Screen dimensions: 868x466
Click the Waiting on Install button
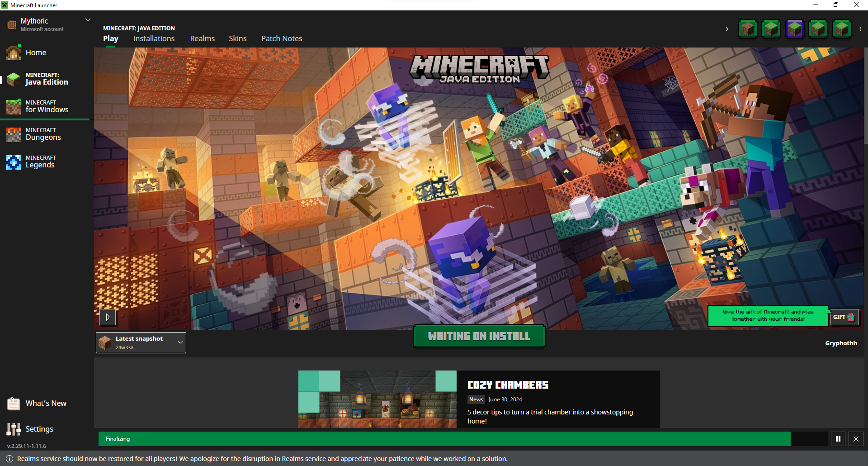pyautogui.click(x=479, y=336)
